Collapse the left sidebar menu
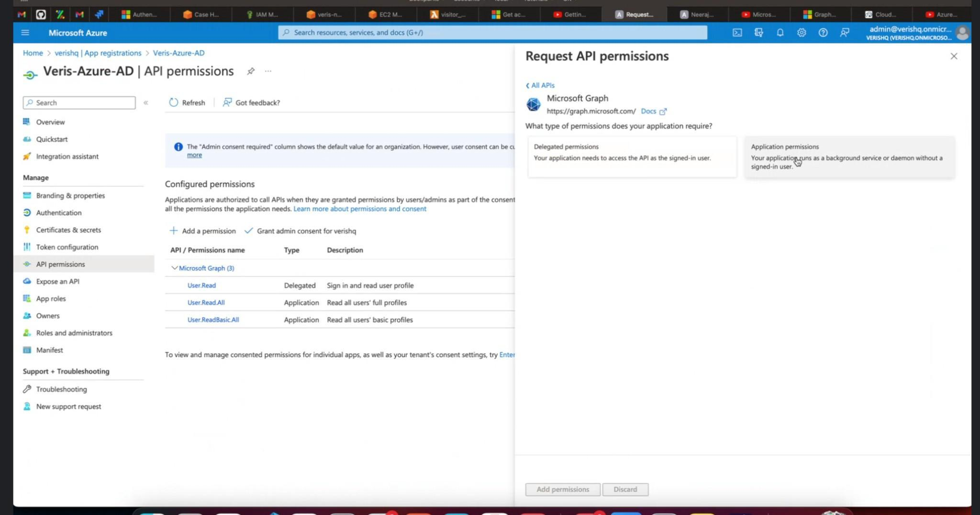The width and height of the screenshot is (980, 515). click(146, 103)
